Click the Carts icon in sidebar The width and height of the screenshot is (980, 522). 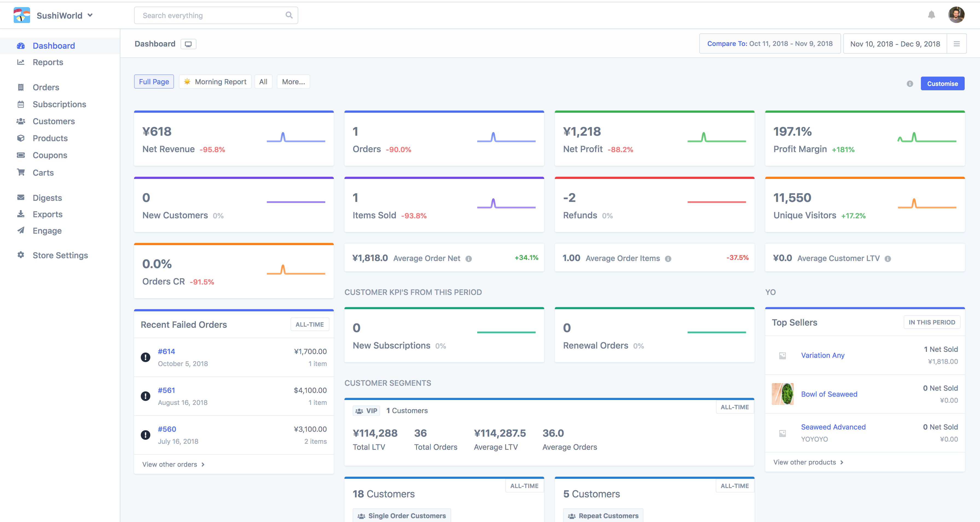(x=21, y=172)
